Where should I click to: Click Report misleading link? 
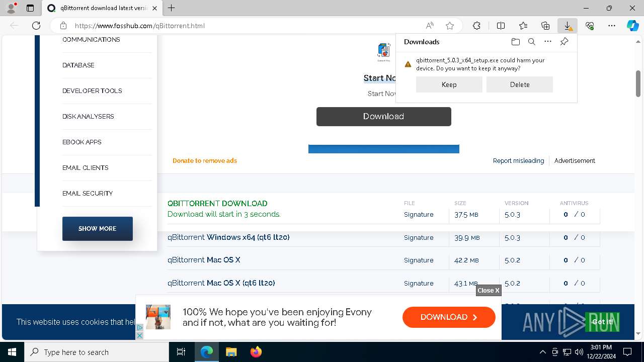[518, 161]
